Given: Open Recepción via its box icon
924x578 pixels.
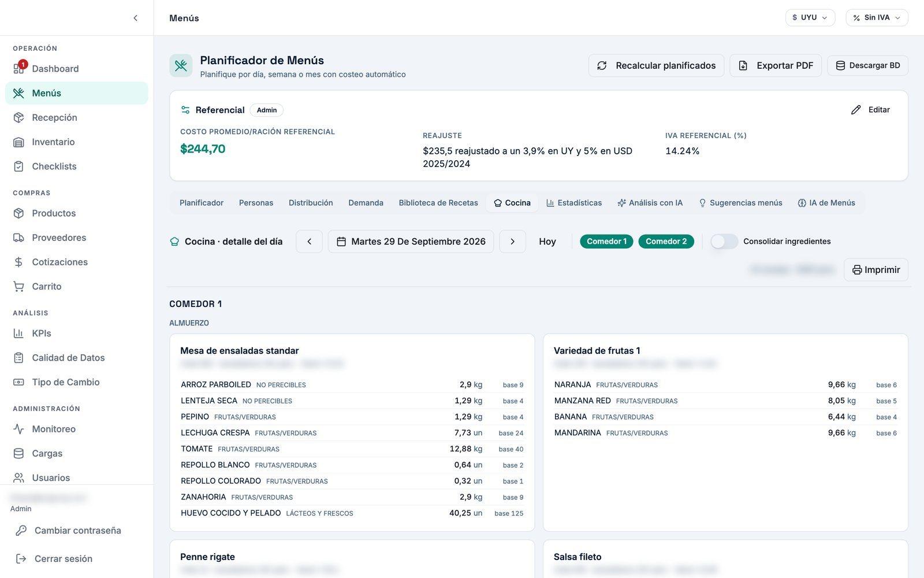Looking at the screenshot, I should pos(19,117).
